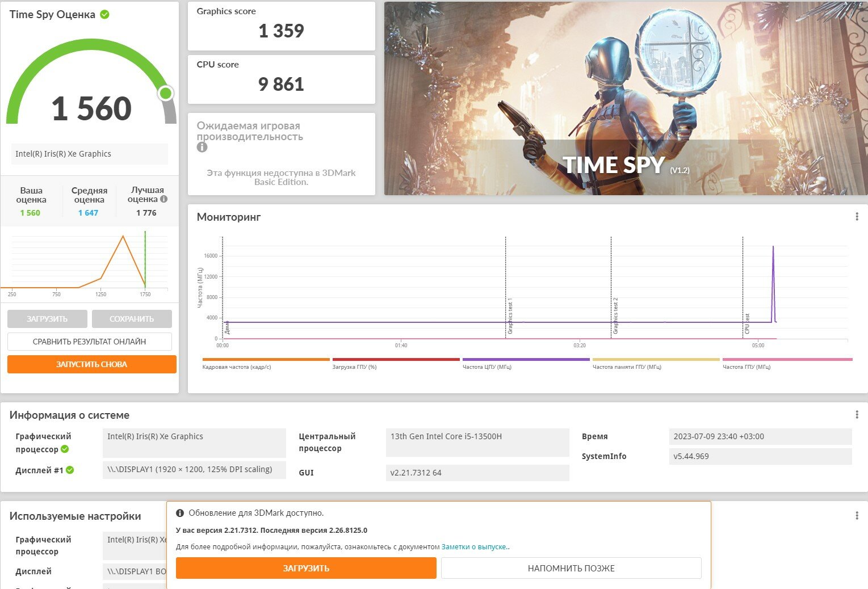The width and height of the screenshot is (868, 589).
Task: Click the СОХРАНИТЬ button
Action: (132, 319)
